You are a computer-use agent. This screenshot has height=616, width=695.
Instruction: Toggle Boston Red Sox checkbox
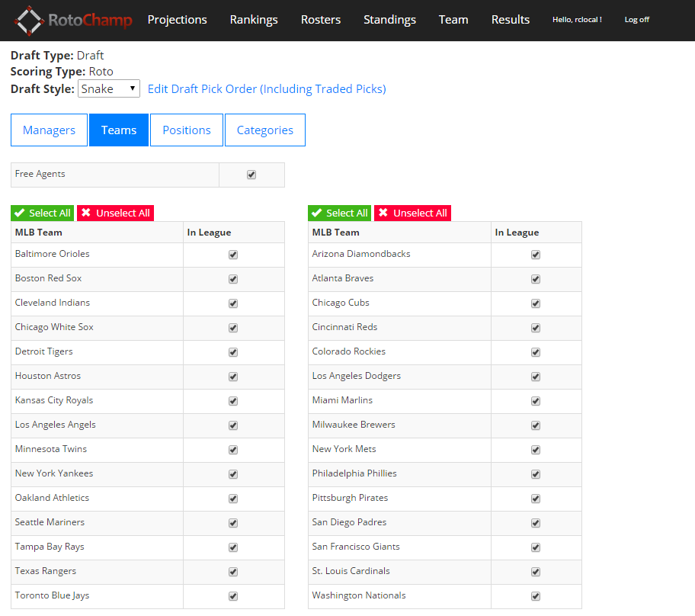[233, 279]
